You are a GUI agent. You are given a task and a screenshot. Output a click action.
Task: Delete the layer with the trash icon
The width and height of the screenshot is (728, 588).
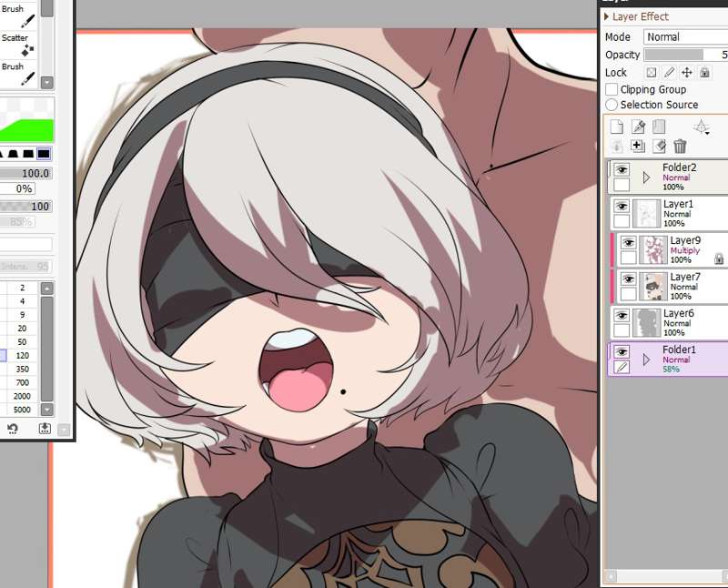(680, 146)
